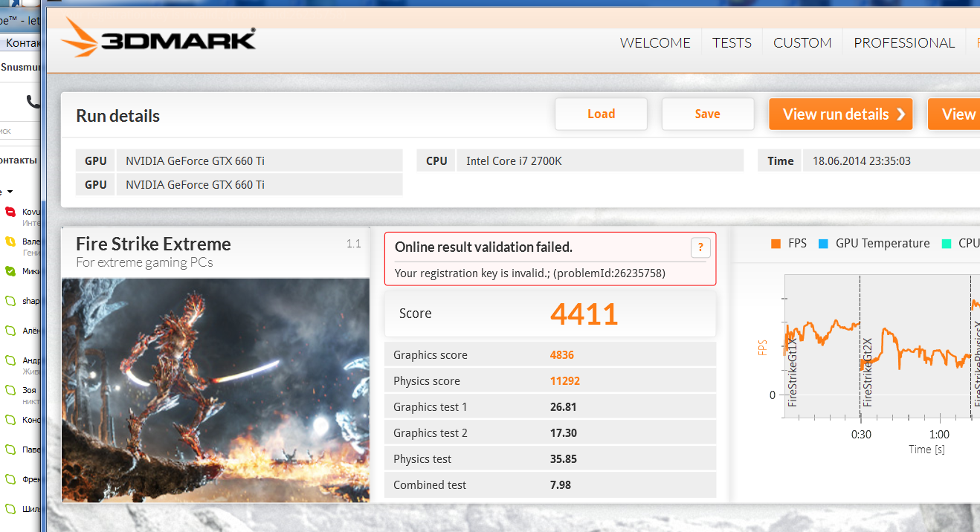This screenshot has width=980, height=532.
Task: Click the registration key invalid message
Action: (x=529, y=273)
